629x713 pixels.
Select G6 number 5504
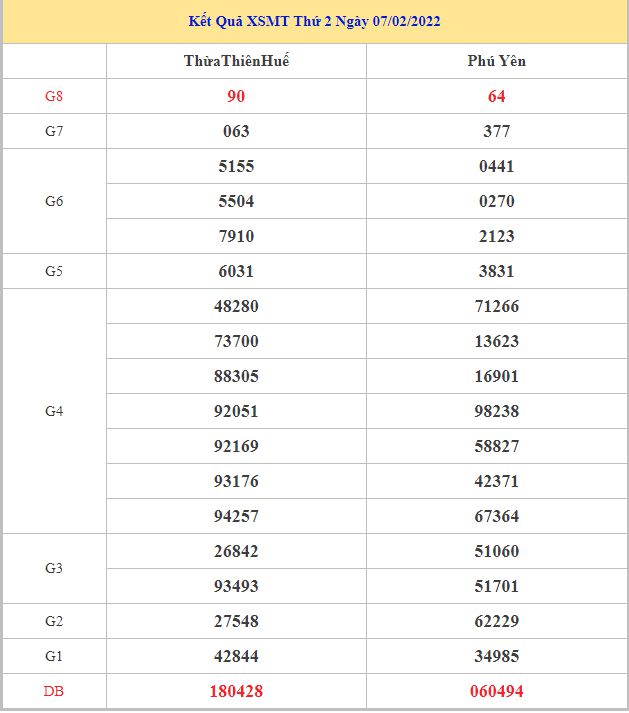click(237, 201)
